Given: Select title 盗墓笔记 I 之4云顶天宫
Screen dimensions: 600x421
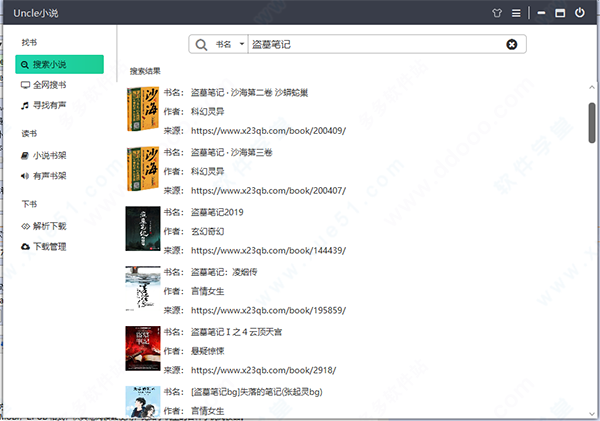Looking at the screenshot, I should (x=236, y=332).
